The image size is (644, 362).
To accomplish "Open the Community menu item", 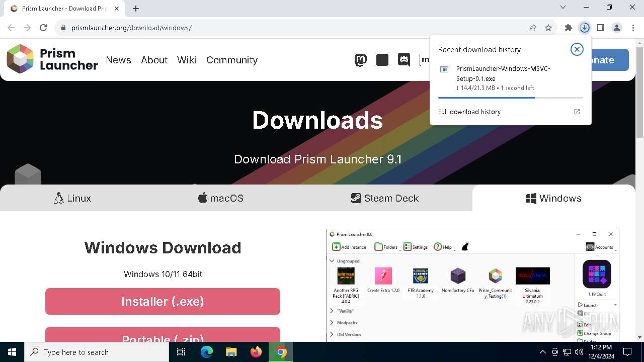I will tap(232, 60).
